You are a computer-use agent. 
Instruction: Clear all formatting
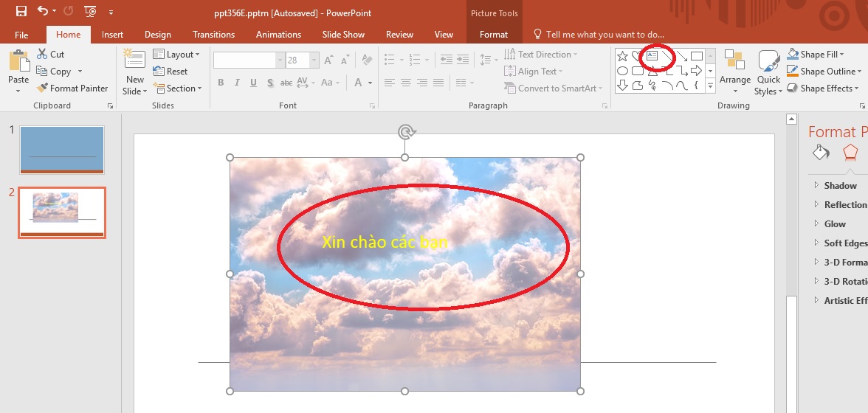[x=366, y=60]
